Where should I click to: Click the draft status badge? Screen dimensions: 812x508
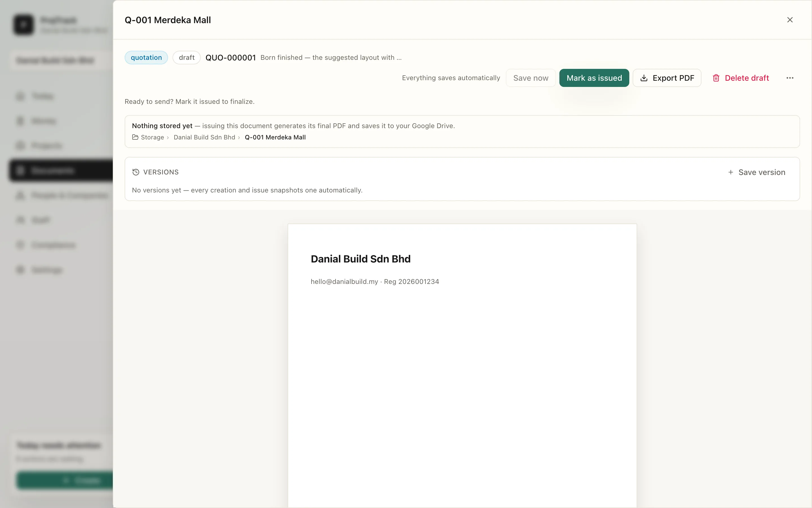187,58
